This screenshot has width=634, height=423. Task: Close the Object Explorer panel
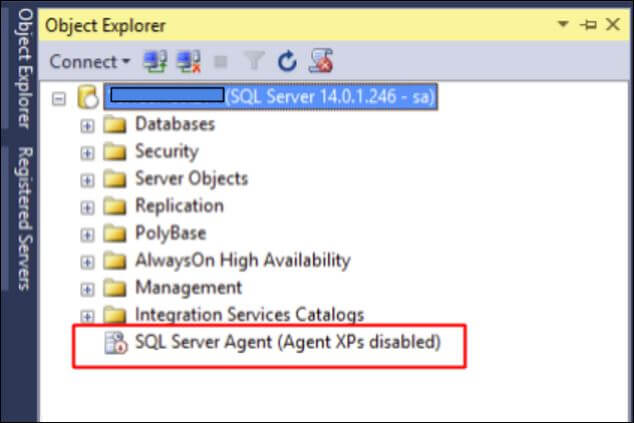click(x=613, y=24)
